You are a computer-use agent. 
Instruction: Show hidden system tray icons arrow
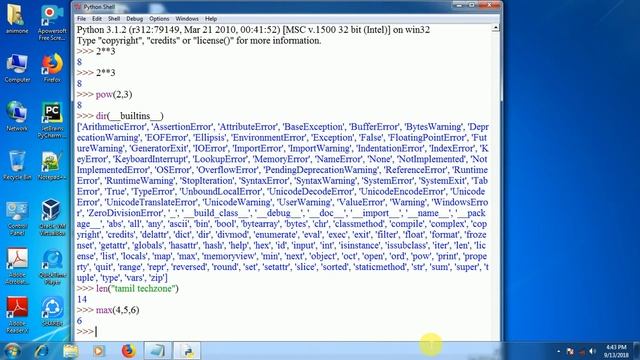558,351
